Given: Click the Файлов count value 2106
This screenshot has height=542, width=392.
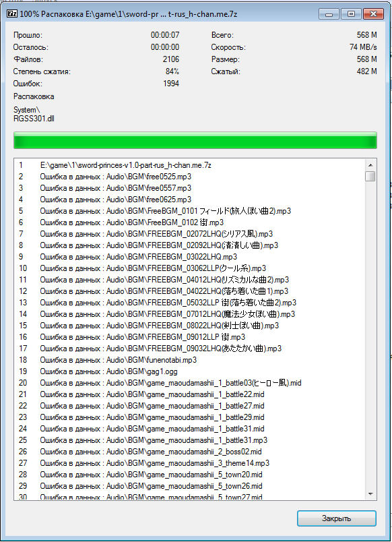Looking at the screenshot, I should pos(171,59).
